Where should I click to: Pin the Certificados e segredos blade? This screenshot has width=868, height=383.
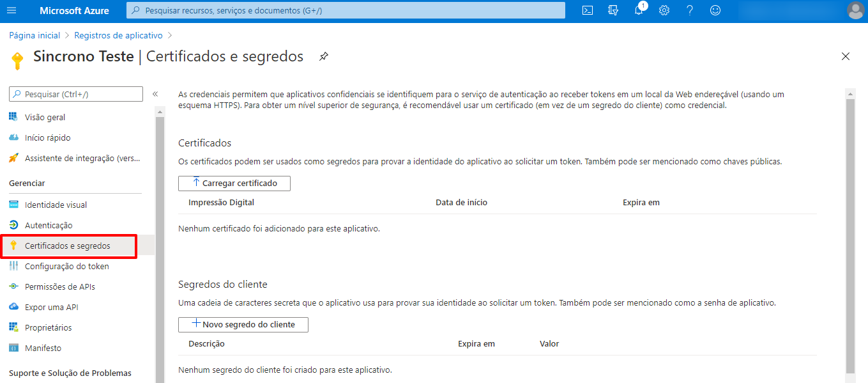pyautogui.click(x=324, y=56)
